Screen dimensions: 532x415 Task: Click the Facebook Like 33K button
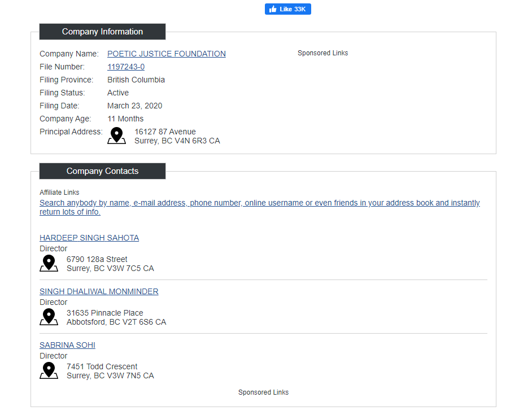tap(287, 9)
